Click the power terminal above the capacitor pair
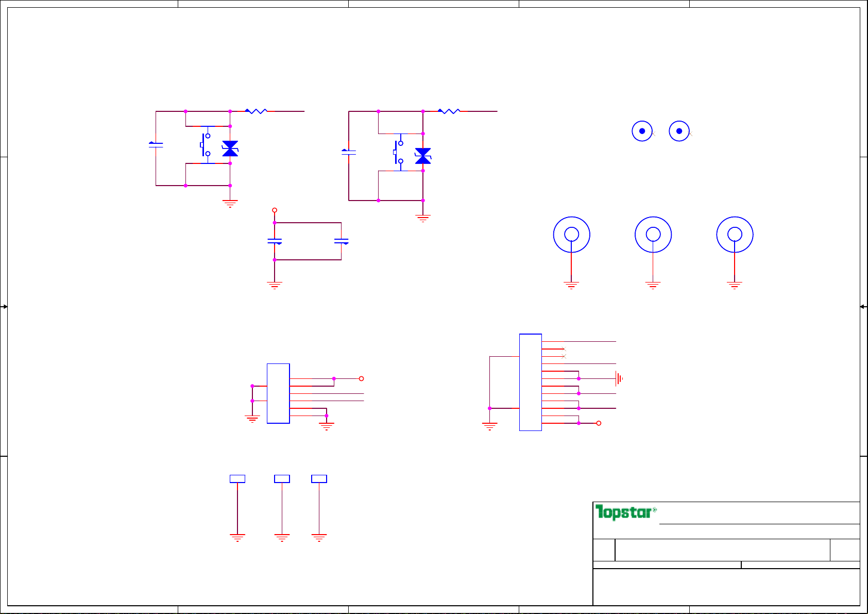The width and height of the screenshot is (868, 614). coord(275,210)
